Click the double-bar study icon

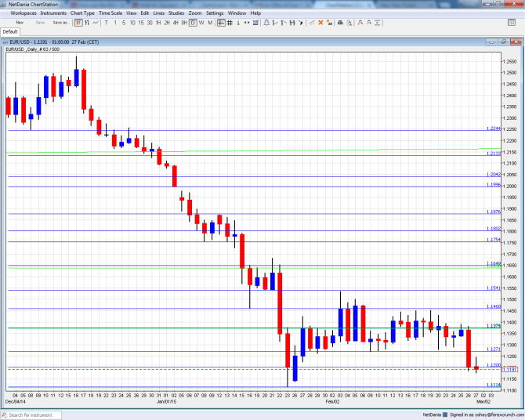click(x=292, y=23)
